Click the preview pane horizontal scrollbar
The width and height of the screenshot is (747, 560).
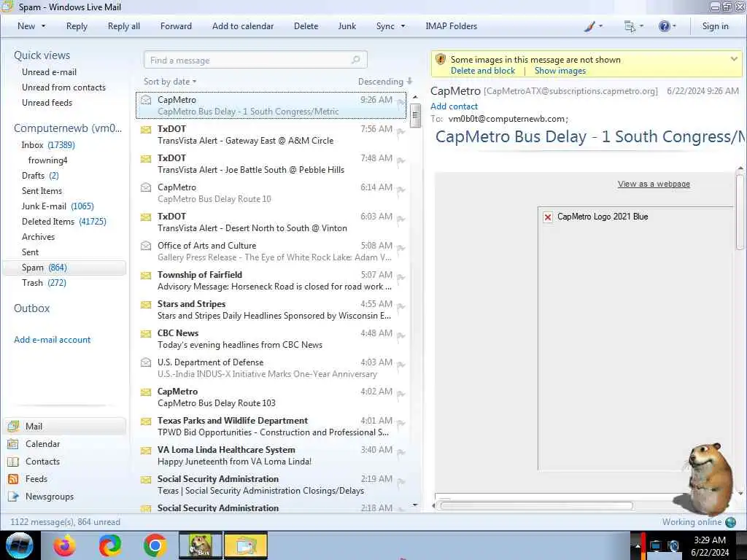536,506
